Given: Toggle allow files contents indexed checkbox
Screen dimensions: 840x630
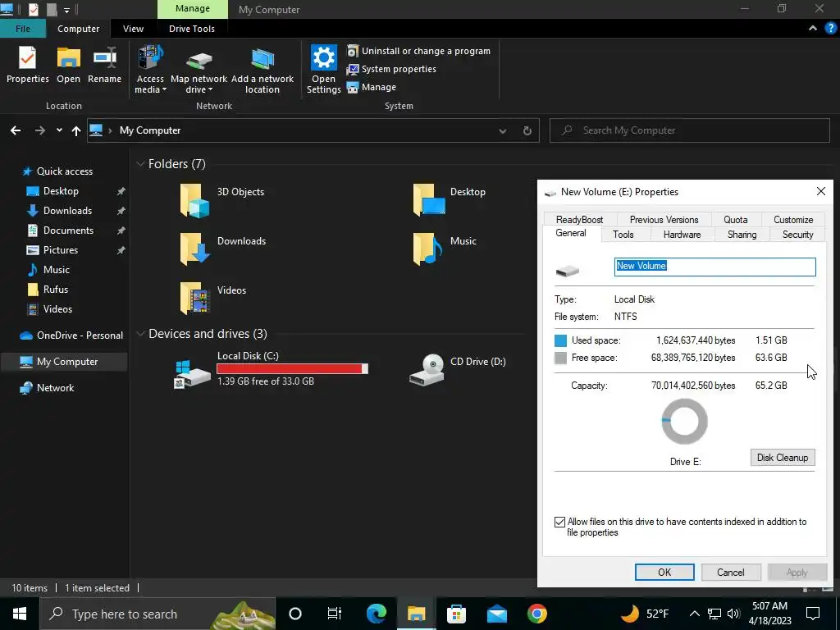Looking at the screenshot, I should [x=559, y=522].
